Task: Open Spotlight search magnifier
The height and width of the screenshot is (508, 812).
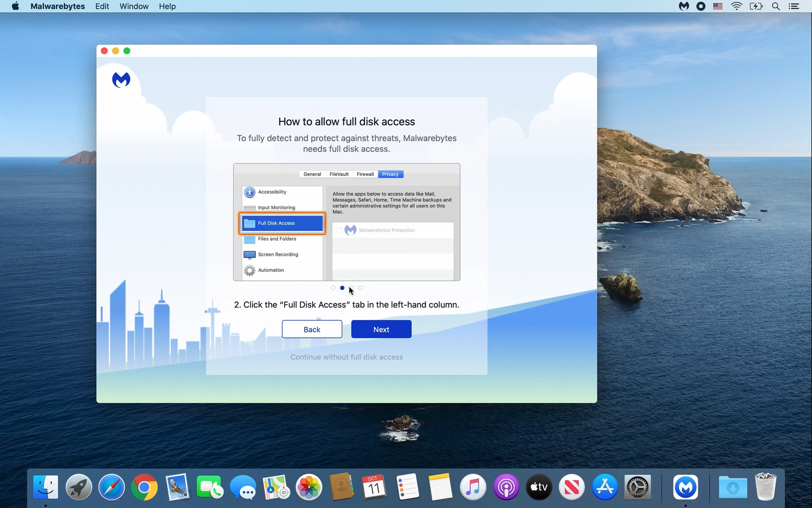Action: click(x=776, y=6)
